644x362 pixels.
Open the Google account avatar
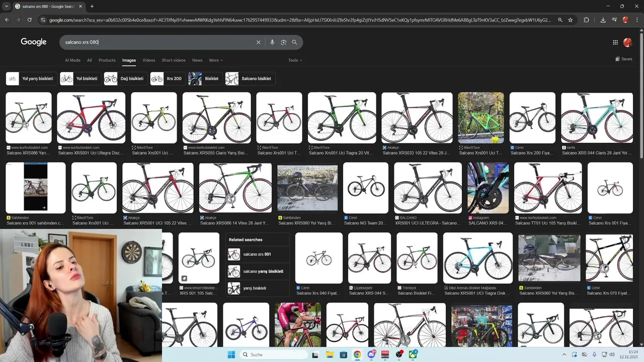(627, 43)
